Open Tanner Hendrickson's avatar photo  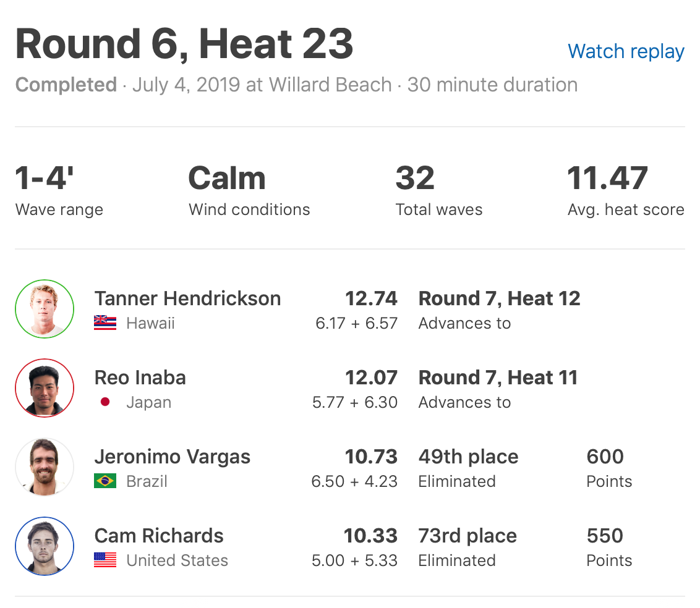tap(45, 309)
